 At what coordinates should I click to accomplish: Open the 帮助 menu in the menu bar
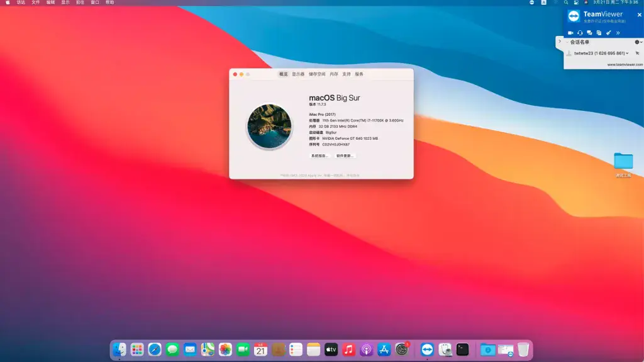[x=109, y=3]
